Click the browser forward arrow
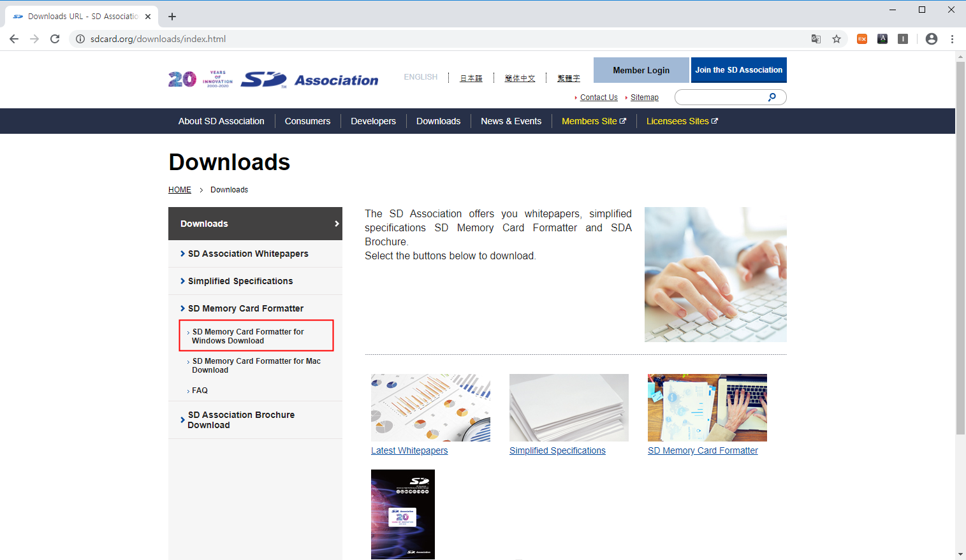 tap(34, 39)
